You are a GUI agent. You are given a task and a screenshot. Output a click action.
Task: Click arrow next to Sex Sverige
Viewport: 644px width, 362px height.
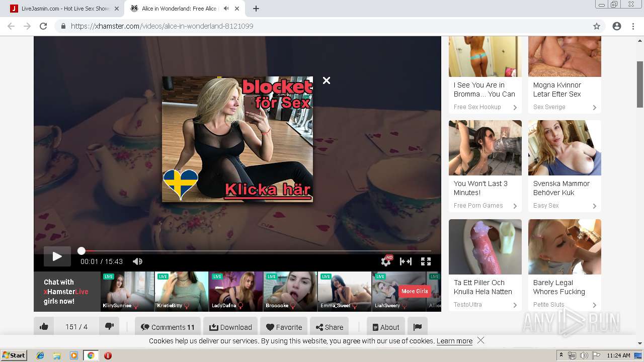(x=594, y=108)
